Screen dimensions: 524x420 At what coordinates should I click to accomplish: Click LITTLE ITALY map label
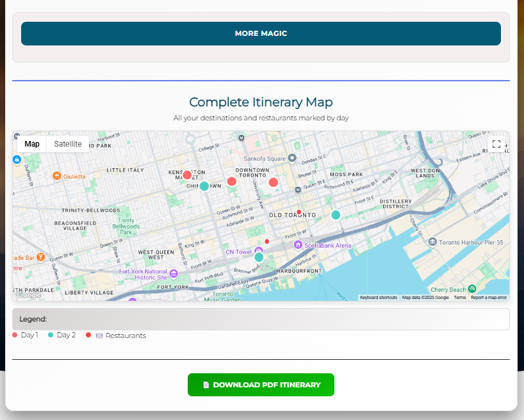pos(125,170)
